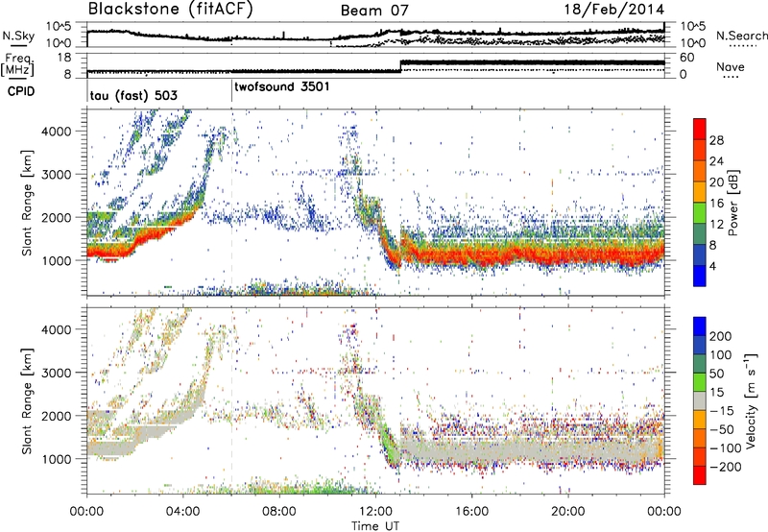The image size is (768, 532).
Task: Click the dashed CPID change line in Power panel
Action: [x=231, y=203]
